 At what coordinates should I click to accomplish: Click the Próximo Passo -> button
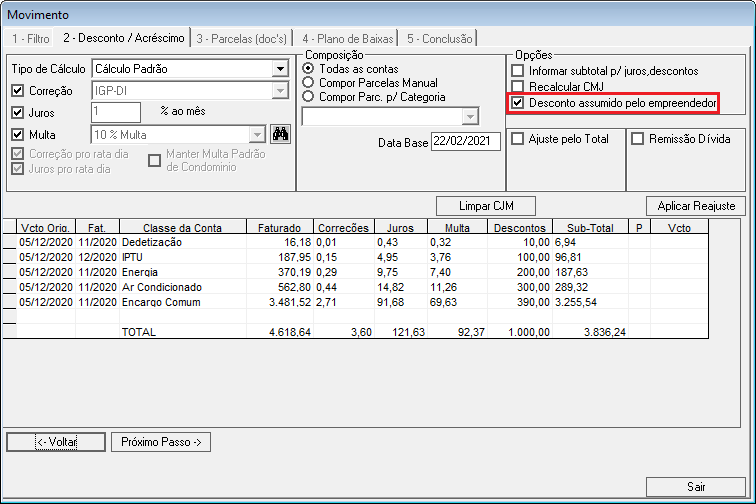(161, 442)
